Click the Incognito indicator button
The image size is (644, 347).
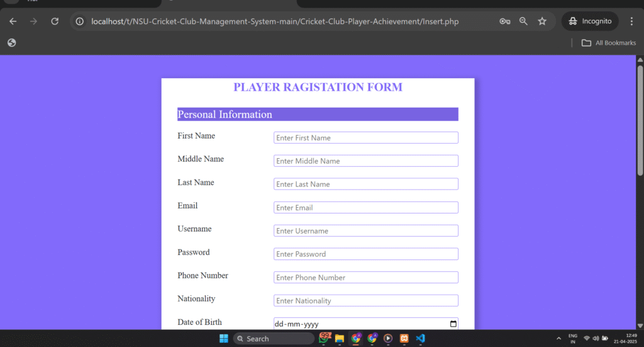point(590,21)
